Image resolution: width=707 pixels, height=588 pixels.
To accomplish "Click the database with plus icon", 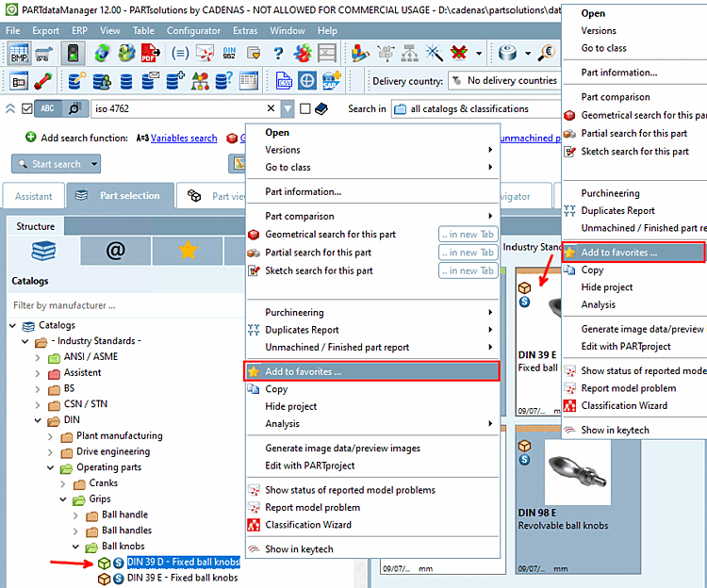I will 175,81.
